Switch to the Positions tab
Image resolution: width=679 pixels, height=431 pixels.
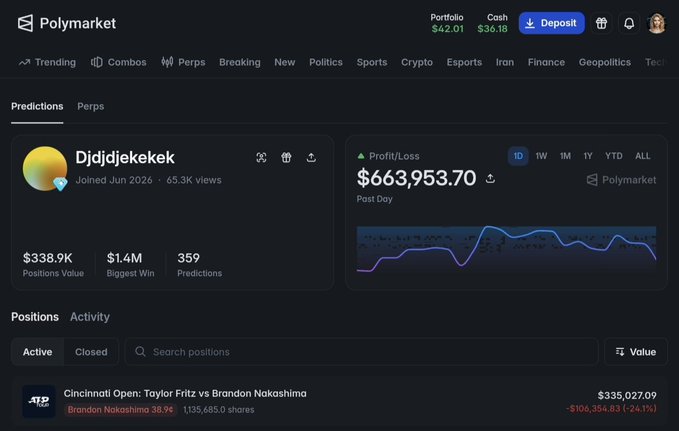point(35,317)
